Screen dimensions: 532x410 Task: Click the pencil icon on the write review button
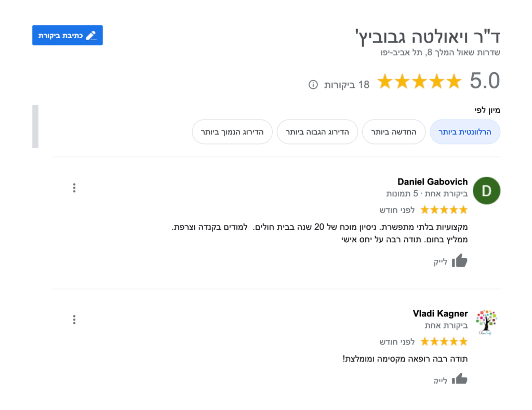92,35
